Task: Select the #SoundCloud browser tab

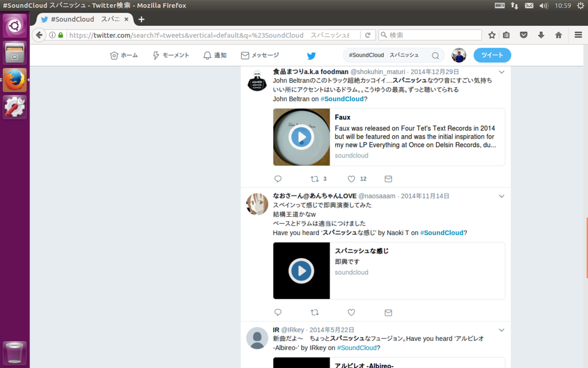Action: 84,19
